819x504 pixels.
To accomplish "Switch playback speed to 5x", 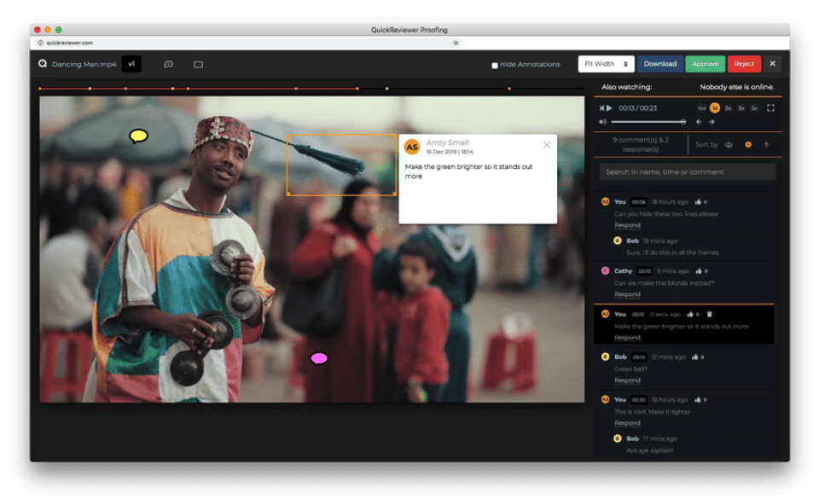I will pyautogui.click(x=753, y=108).
